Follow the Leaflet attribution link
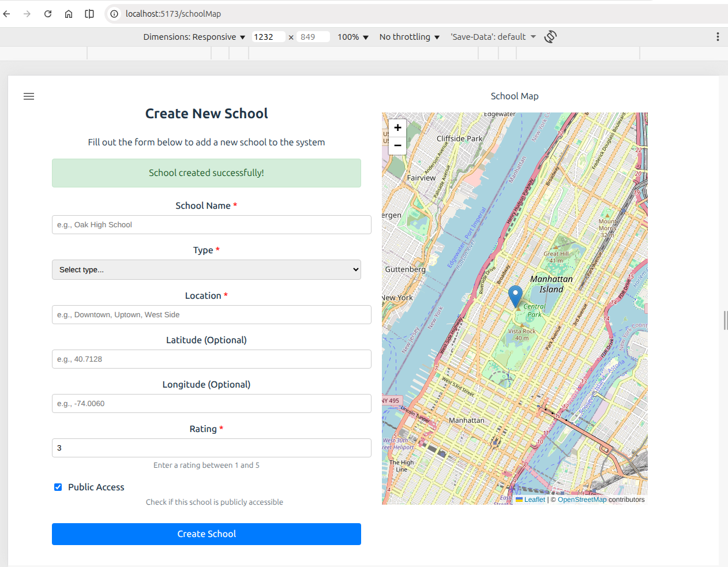728x567 pixels. [534, 500]
